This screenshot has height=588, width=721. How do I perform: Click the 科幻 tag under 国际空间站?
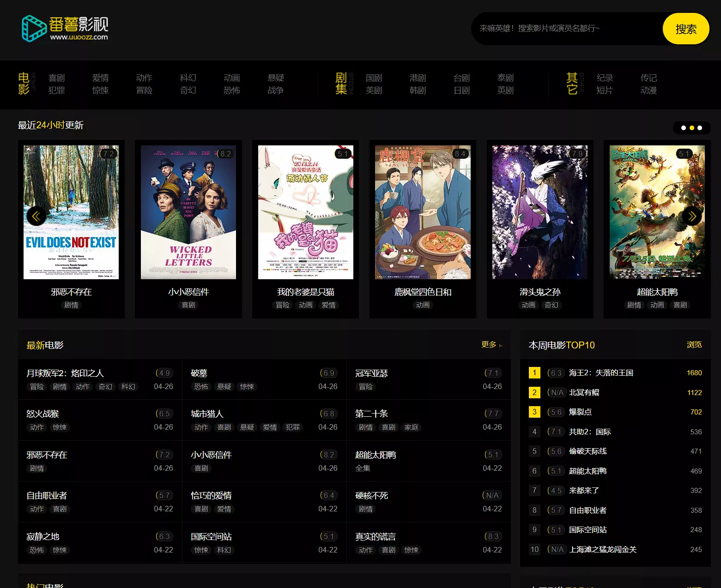click(x=224, y=550)
